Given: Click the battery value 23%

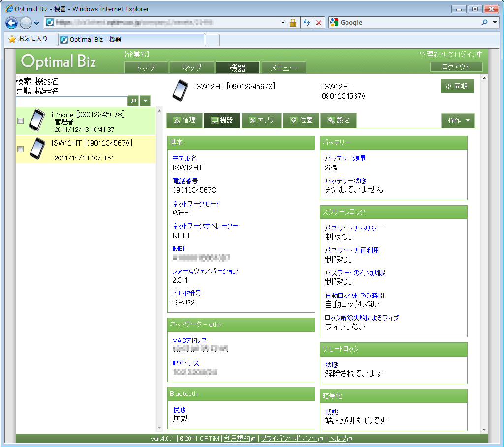Looking at the screenshot, I should 331,168.
